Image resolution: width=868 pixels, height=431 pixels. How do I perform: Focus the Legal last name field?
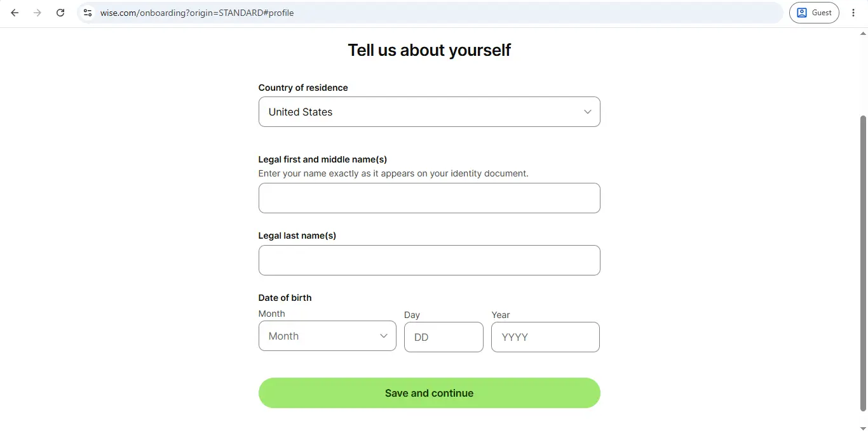point(429,260)
